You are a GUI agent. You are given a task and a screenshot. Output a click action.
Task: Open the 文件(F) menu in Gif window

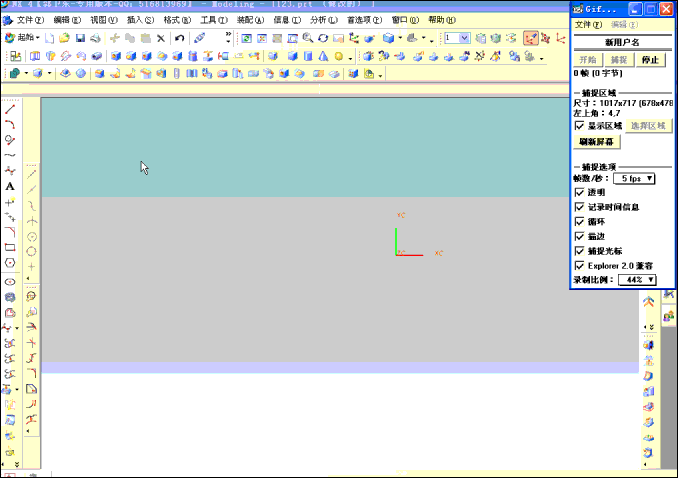[x=588, y=25]
